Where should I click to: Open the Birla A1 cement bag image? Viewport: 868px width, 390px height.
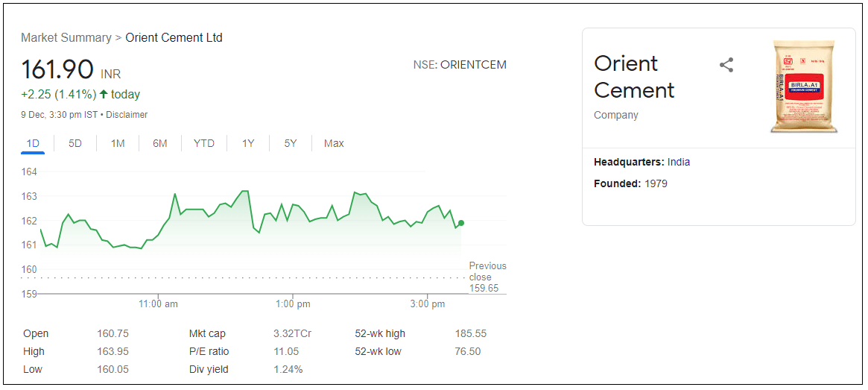coord(804,87)
